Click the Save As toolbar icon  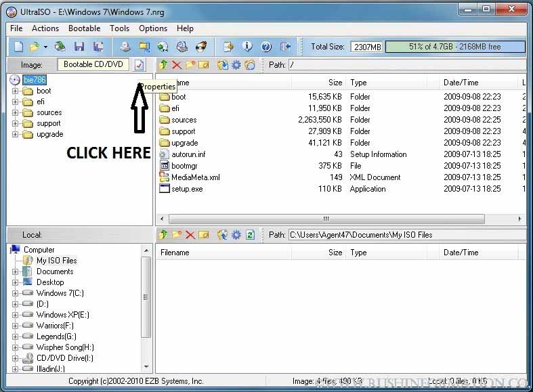point(99,47)
